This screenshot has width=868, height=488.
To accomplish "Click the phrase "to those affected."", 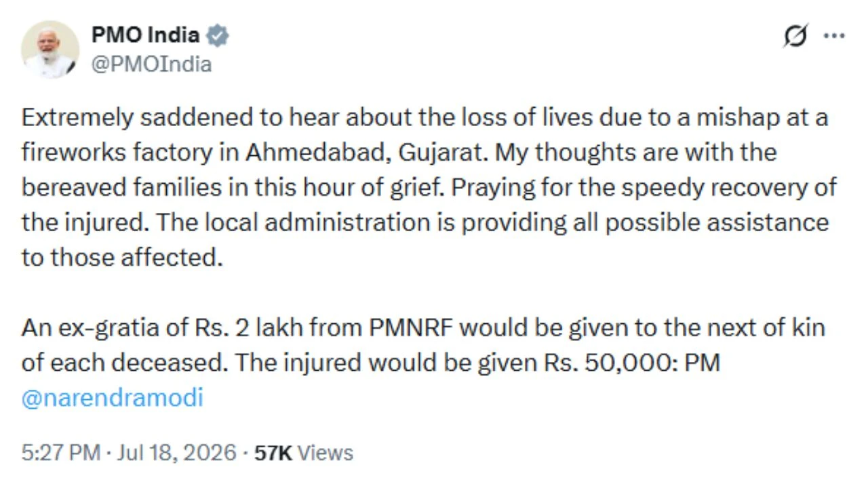I will click(122, 258).
